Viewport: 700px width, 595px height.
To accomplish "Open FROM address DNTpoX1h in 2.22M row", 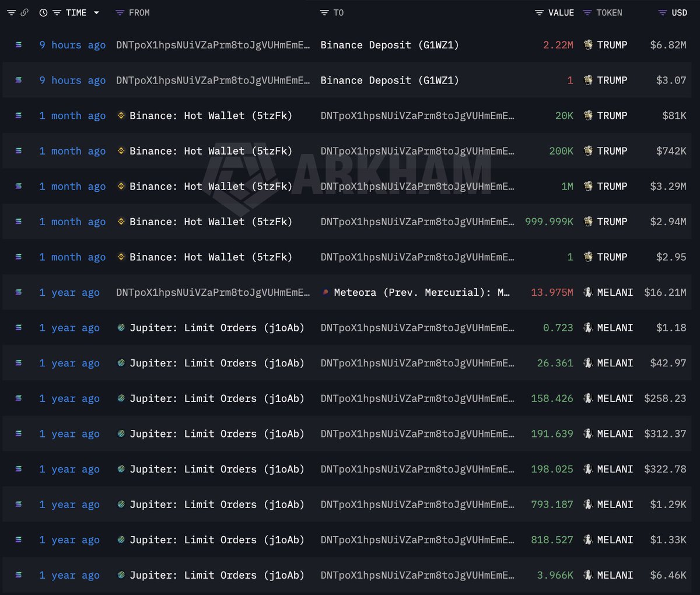I will (x=213, y=45).
